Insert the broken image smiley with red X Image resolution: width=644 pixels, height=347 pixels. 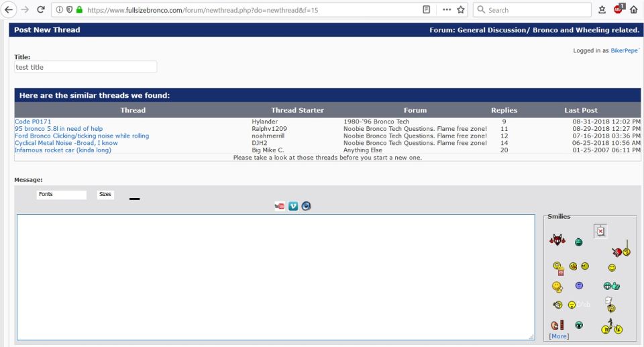(600, 231)
